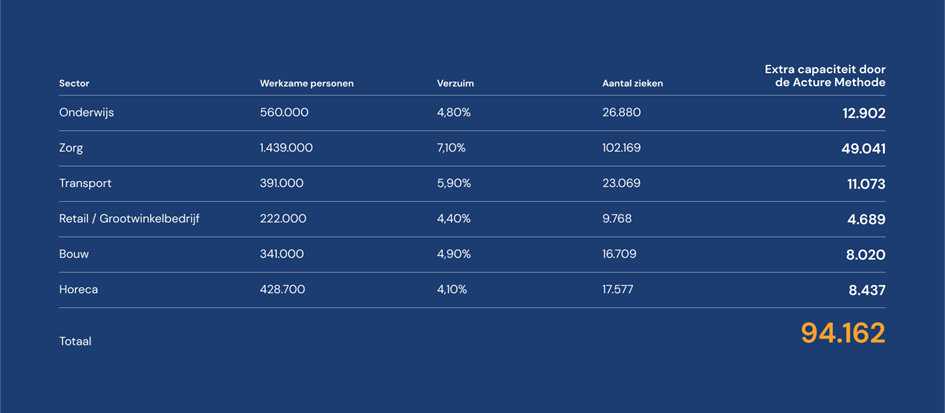
Task: Click the Aantal zieken column header
Action: click(x=632, y=83)
